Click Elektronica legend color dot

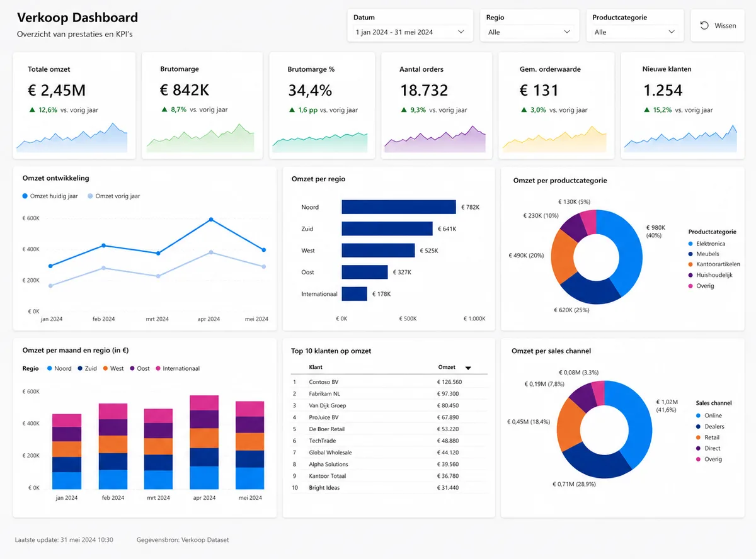point(691,244)
